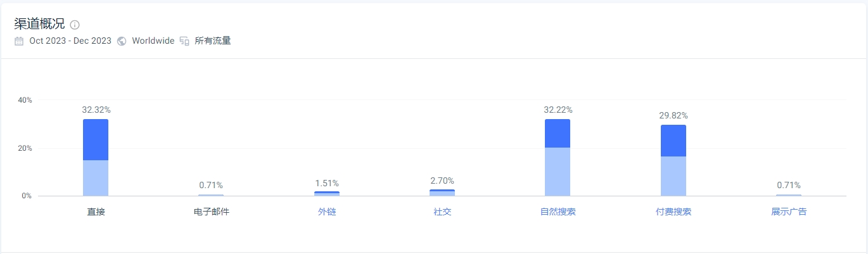Click the dark blue segment of 直接 bar
Screen dimensions: 868x254
pyautogui.click(x=96, y=140)
